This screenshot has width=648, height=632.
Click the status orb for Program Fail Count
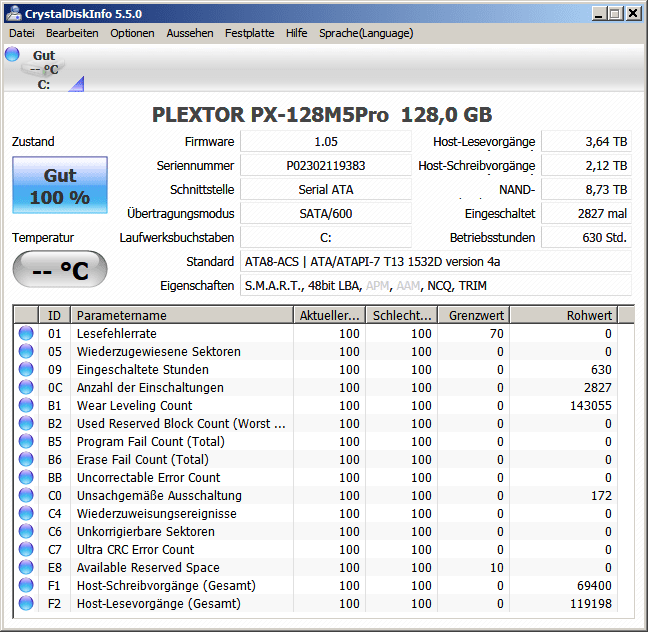26,441
